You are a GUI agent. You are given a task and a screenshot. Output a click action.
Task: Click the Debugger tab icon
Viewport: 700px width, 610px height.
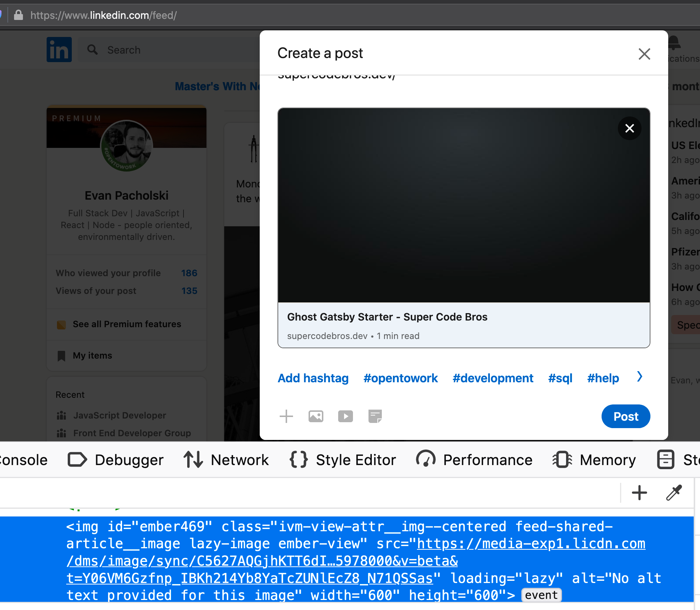[x=77, y=460]
